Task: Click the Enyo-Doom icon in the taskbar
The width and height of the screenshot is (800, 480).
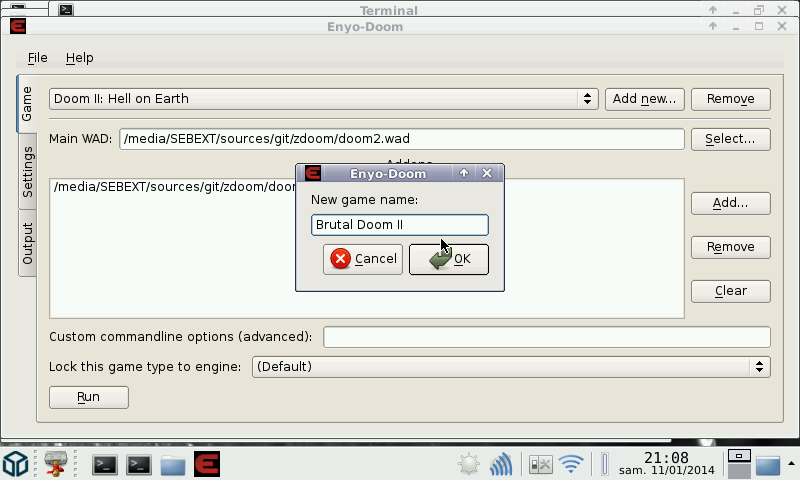Action: (207, 464)
